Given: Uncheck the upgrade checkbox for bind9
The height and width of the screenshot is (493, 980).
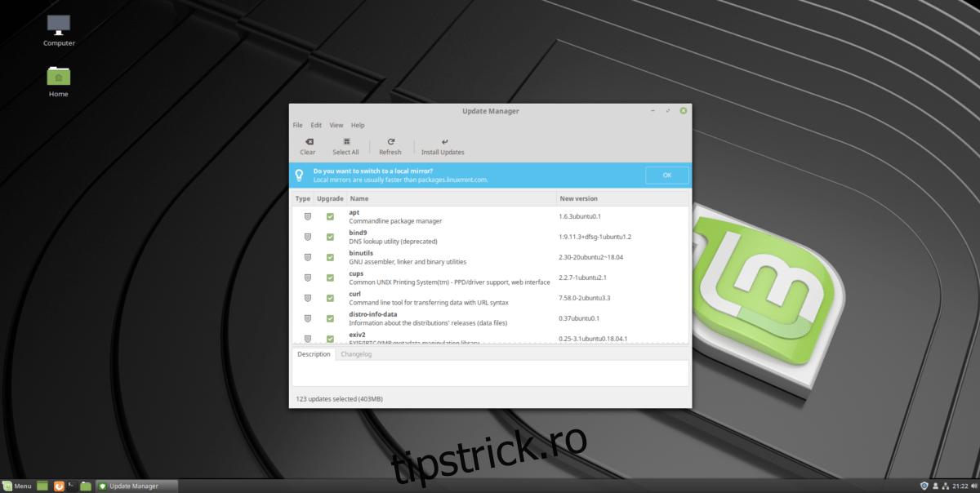Looking at the screenshot, I should point(330,238).
